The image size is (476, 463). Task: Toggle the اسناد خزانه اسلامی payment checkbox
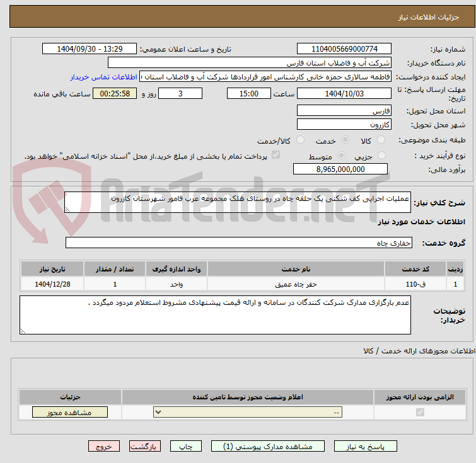tap(276, 155)
